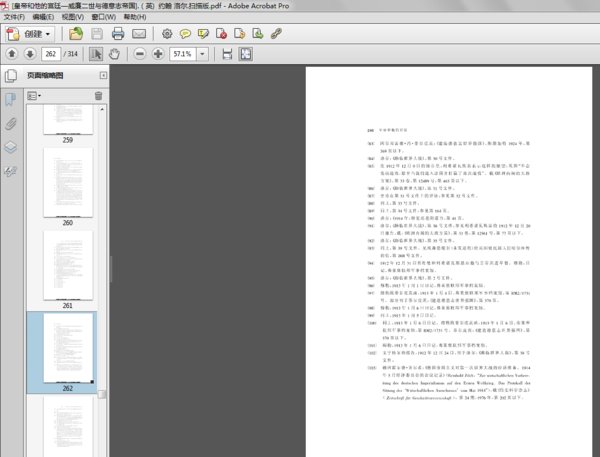The height and width of the screenshot is (457, 600).
Task: Send file by email envelope icon
Action: point(139,34)
